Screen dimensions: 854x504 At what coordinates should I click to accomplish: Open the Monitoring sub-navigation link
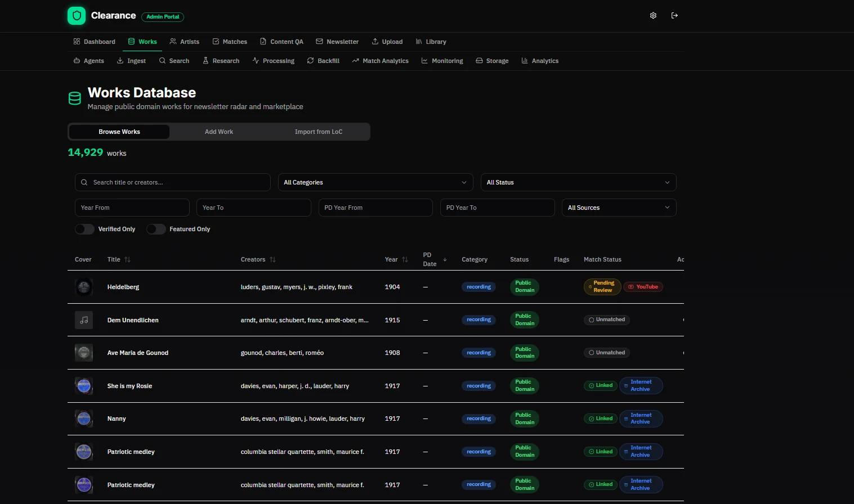pos(442,61)
